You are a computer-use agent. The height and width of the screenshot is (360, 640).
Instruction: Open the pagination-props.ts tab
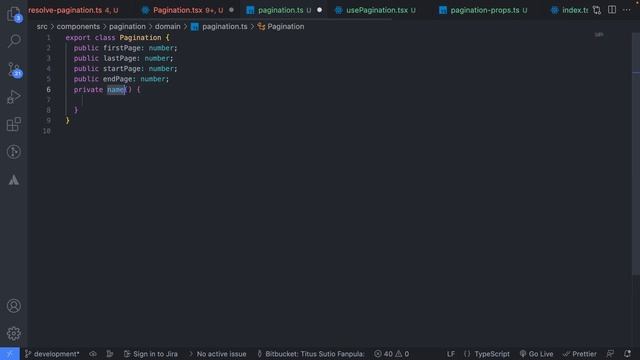click(484, 10)
